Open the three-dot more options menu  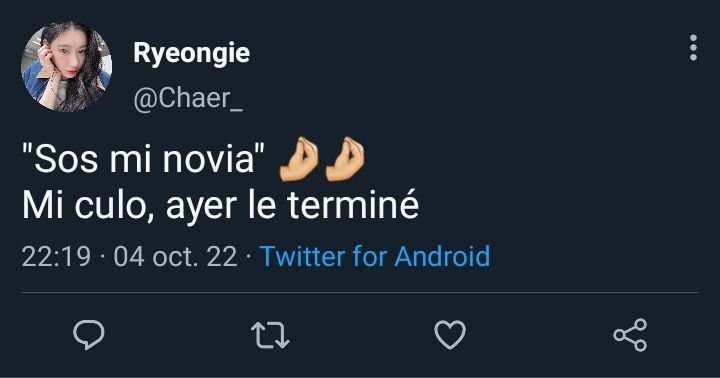coord(693,47)
